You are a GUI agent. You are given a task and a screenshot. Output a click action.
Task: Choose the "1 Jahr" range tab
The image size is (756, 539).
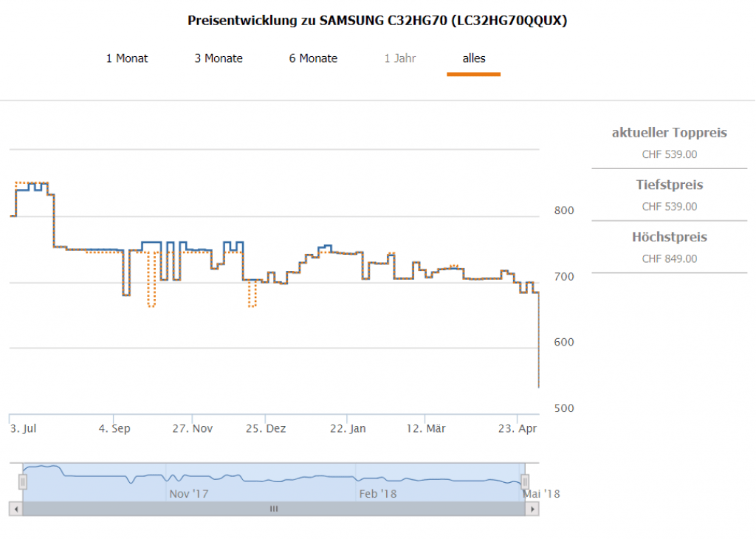tap(399, 58)
